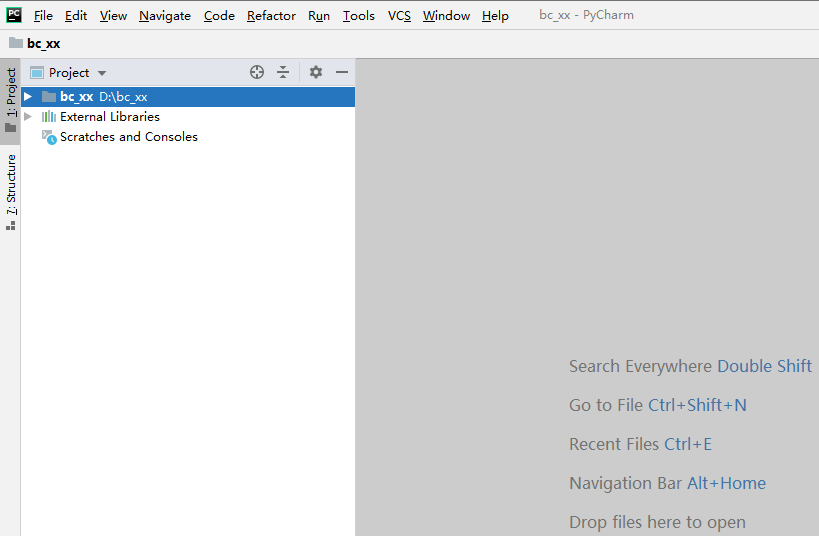The width and height of the screenshot is (819, 536).
Task: Open the VCS menu
Action: pyautogui.click(x=399, y=16)
